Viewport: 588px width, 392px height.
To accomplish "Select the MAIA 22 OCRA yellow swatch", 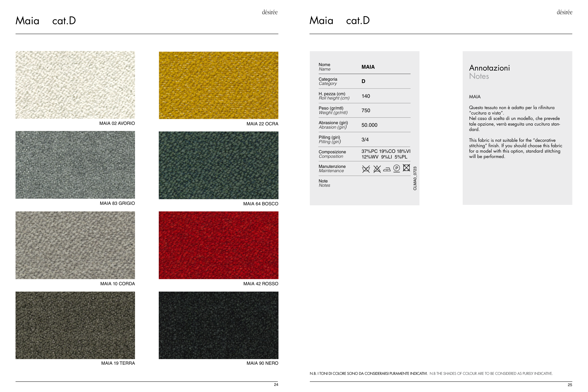I will (x=219, y=85).
